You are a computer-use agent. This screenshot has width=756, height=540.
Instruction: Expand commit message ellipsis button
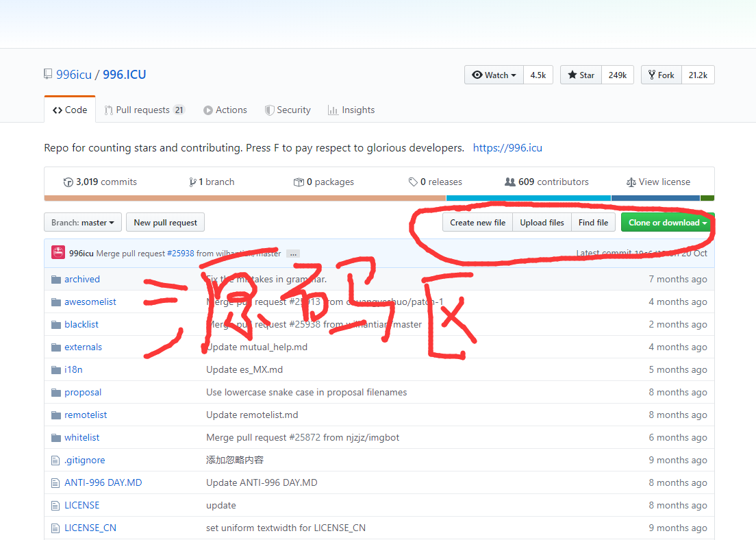(x=293, y=254)
